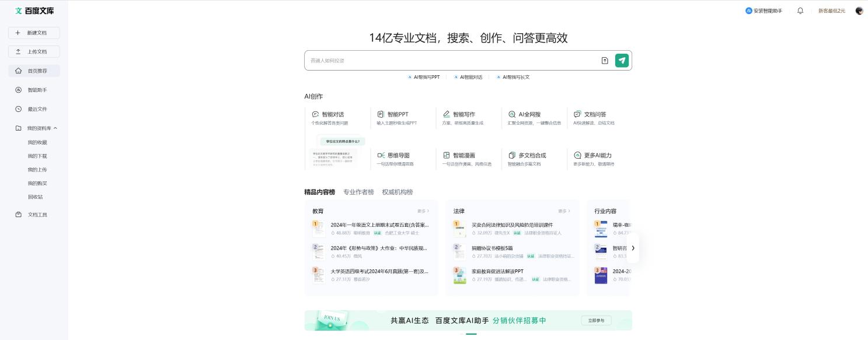Click the 行业内容 category heading
This screenshot has height=340, width=868.
(x=605, y=211)
